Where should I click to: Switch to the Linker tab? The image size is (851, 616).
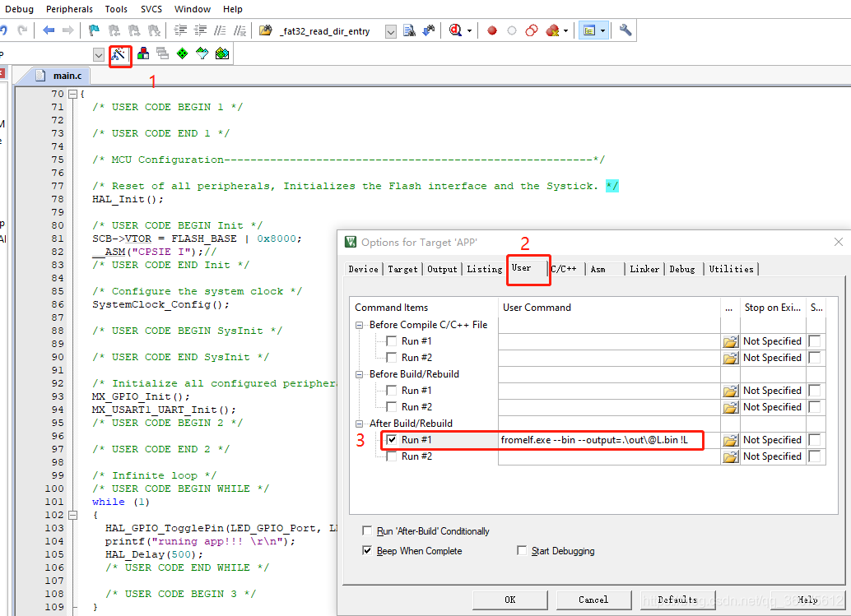point(644,269)
